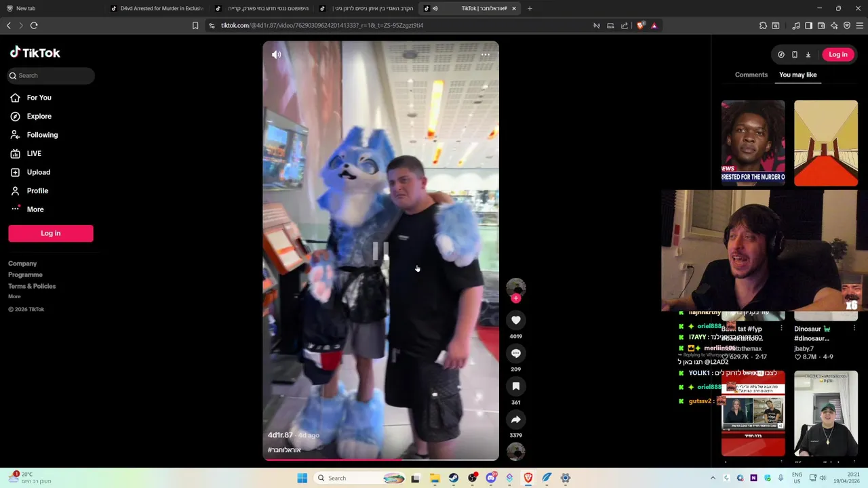Open Steam from the taskbar

(454, 478)
